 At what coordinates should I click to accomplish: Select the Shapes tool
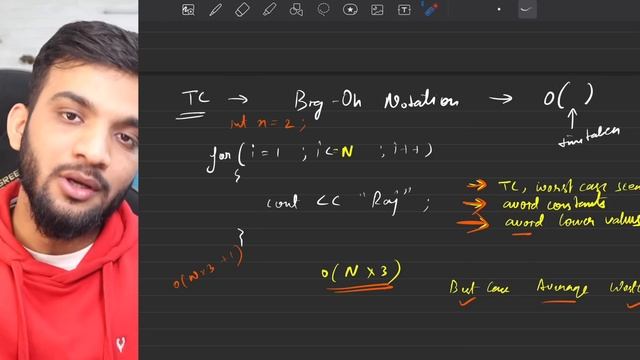[x=296, y=10]
